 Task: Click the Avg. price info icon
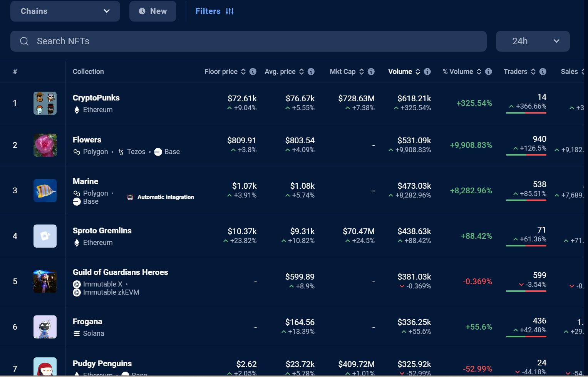pyautogui.click(x=311, y=72)
